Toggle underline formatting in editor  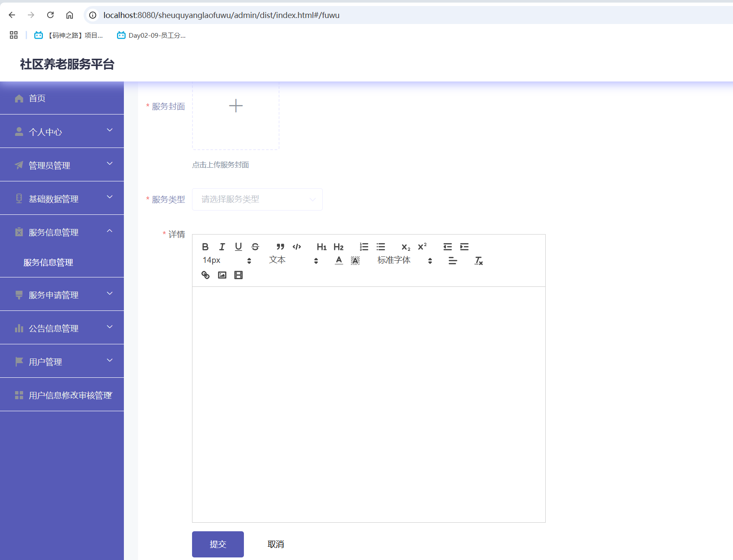pos(238,247)
